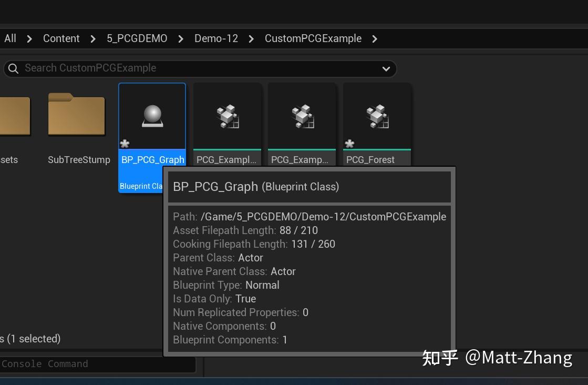
Task: Open the search filter dropdown chevron
Action: pyautogui.click(x=386, y=68)
